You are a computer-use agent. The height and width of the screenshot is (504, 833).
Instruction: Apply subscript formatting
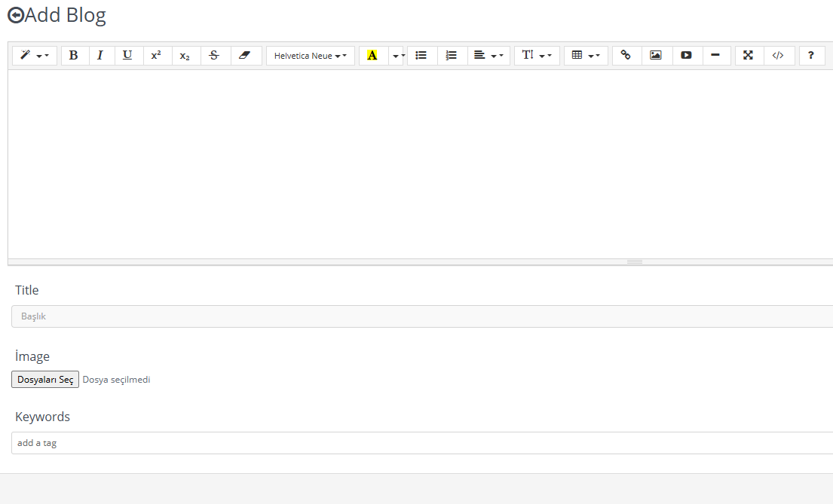[185, 56]
